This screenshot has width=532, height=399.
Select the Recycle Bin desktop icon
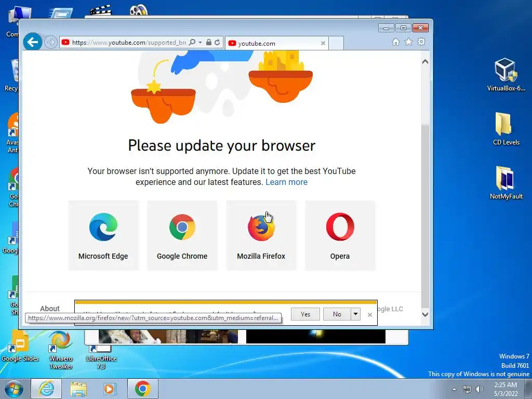click(x=11, y=75)
